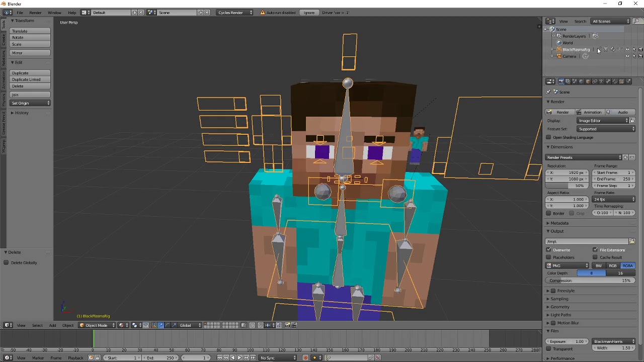Open the Window menu

[54, 13]
